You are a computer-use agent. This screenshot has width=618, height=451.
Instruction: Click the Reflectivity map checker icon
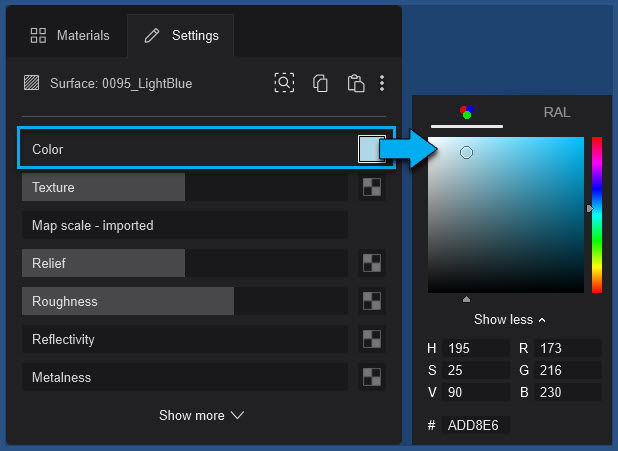[372, 339]
